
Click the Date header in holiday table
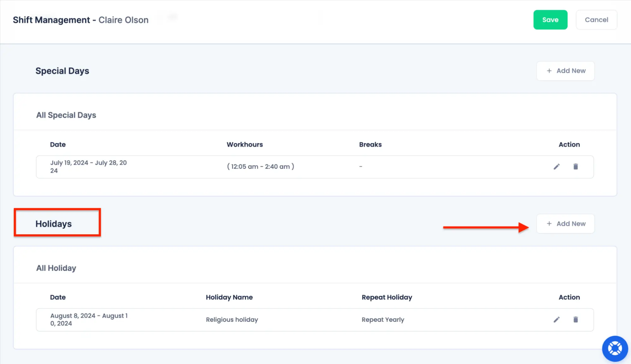58,297
